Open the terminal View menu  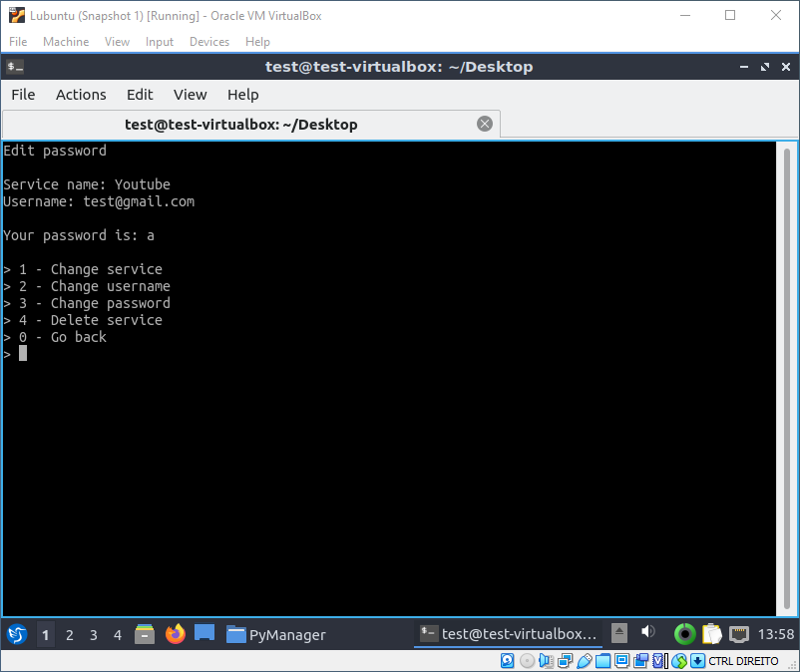tap(190, 95)
